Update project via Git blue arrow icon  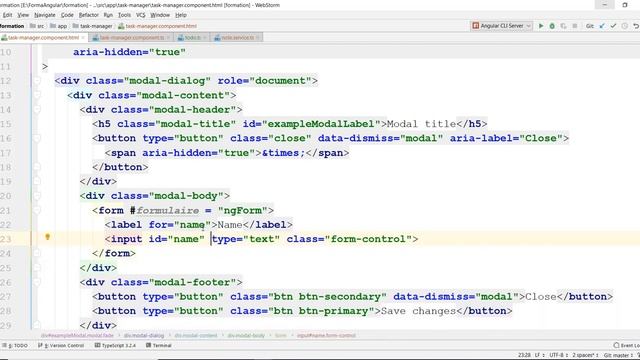[602, 26]
